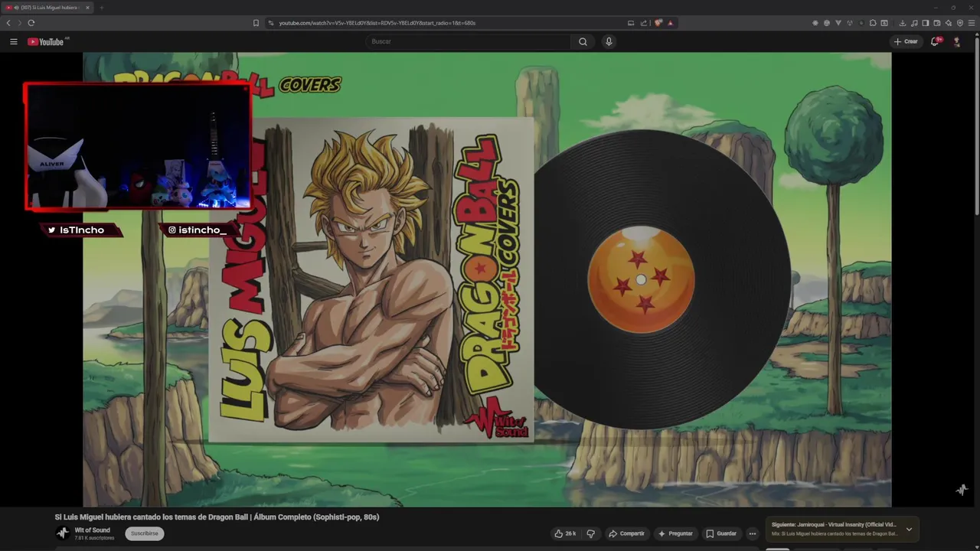Open the downward triangle extension icon
Screen dimensions: 980x551
[x=838, y=23]
